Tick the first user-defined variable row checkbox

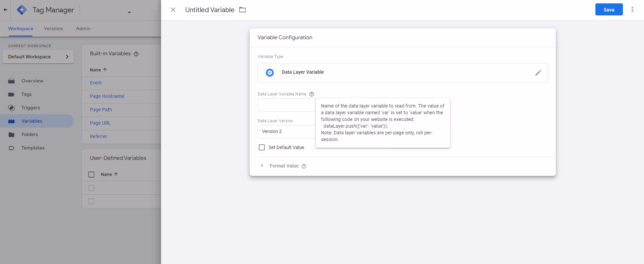point(91,188)
